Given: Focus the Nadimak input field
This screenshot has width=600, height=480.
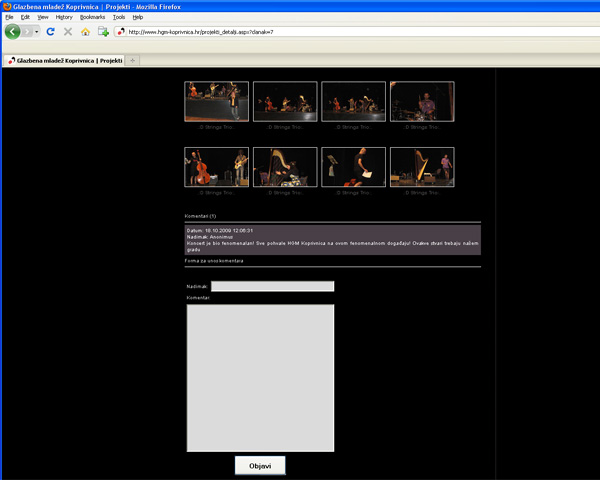Looking at the screenshot, I should tap(272, 286).
